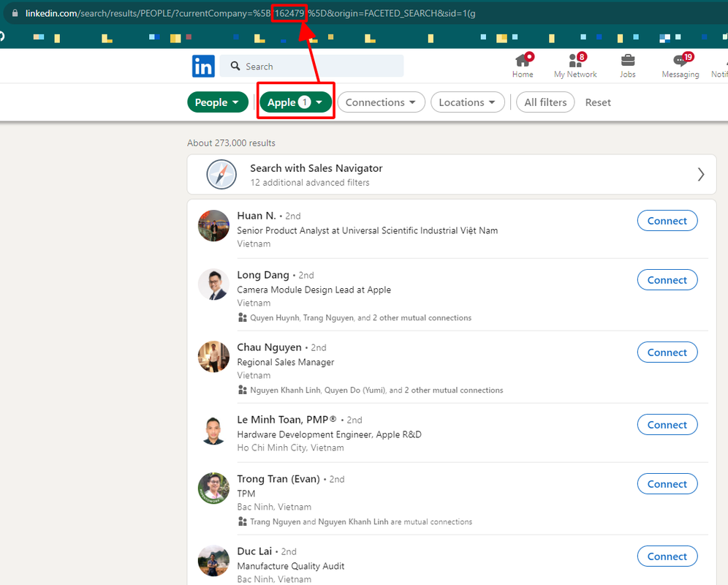Open the Locations filter dropdown

point(468,102)
